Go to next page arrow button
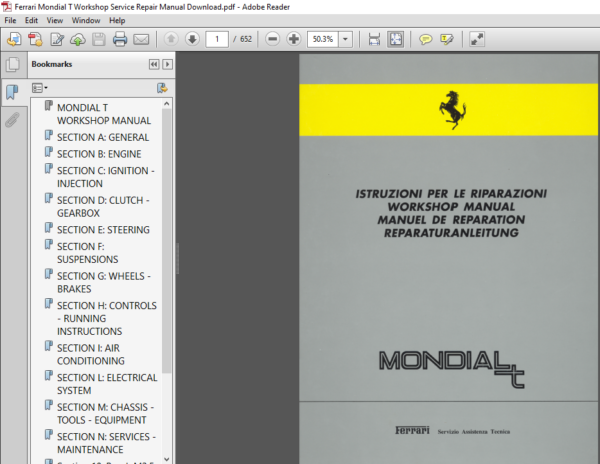600x464 pixels. [x=192, y=39]
